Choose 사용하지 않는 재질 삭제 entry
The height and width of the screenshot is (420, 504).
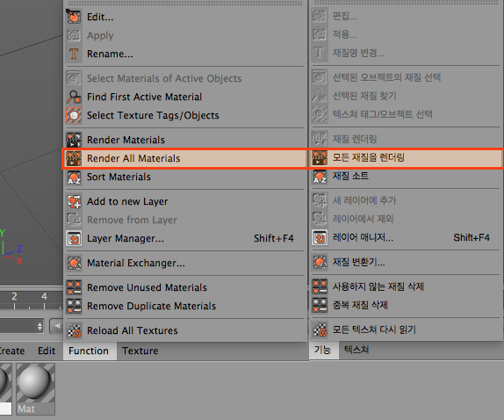[406, 286]
